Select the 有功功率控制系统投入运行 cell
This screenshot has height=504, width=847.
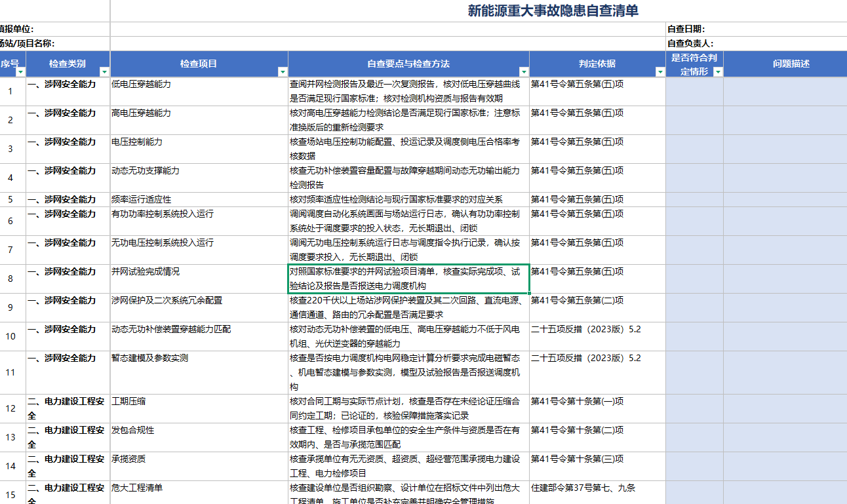coord(199,221)
